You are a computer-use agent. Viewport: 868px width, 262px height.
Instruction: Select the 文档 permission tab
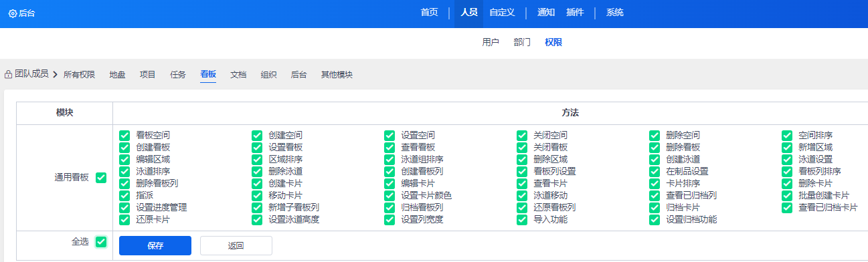[x=238, y=75]
